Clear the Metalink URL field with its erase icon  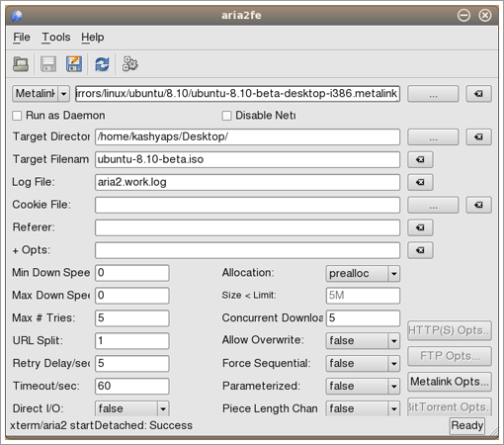click(x=478, y=94)
